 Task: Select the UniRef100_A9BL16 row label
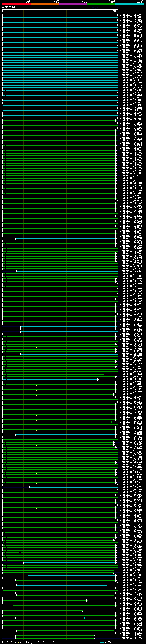(x=131, y=633)
